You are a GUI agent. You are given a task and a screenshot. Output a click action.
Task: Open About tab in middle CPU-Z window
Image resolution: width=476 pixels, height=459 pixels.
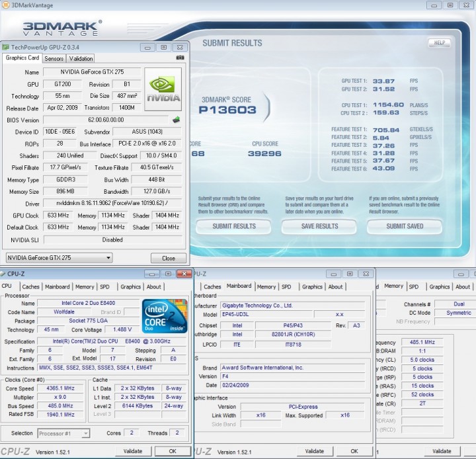tap(335, 286)
